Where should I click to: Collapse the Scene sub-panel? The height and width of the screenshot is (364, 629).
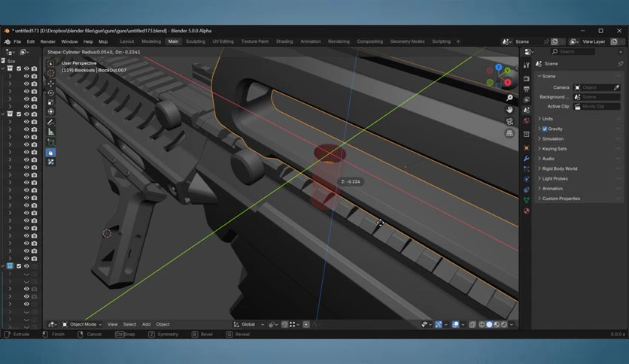(x=548, y=76)
